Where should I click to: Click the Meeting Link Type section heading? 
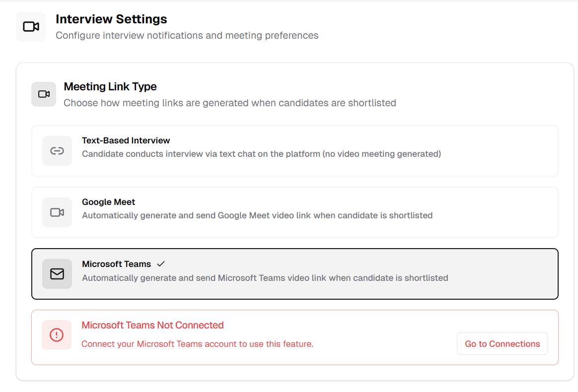110,86
